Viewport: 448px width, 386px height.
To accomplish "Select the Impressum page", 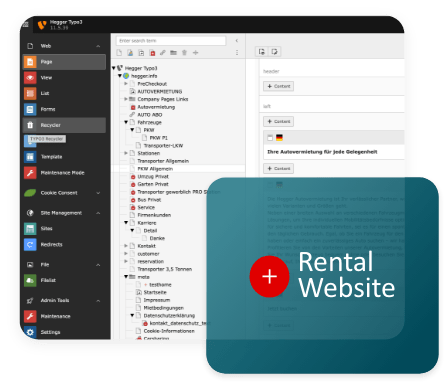I will click(x=157, y=300).
